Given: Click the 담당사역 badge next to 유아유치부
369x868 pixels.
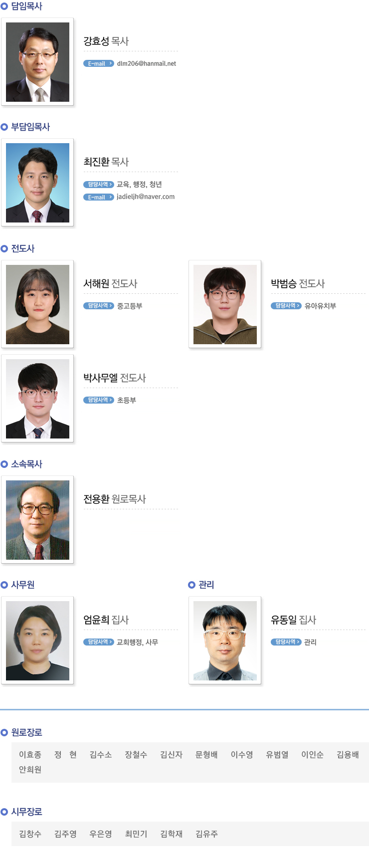Looking at the screenshot, I should tap(286, 306).
